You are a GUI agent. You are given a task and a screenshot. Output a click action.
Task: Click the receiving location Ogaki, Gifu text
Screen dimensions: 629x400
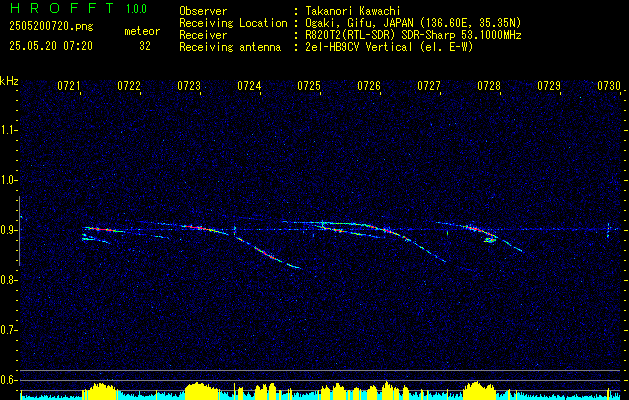point(413,23)
